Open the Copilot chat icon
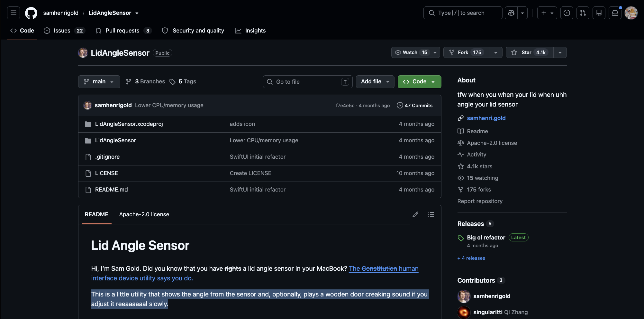The height and width of the screenshot is (319, 644). click(511, 13)
